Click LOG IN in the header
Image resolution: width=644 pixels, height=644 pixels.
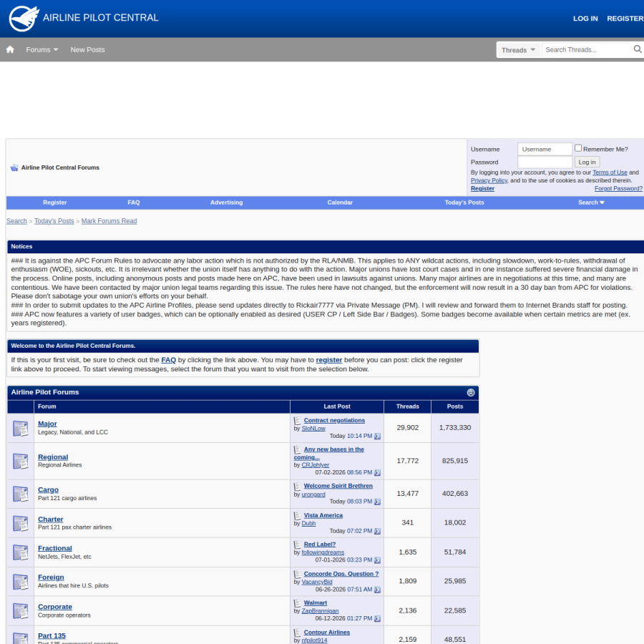tap(585, 19)
